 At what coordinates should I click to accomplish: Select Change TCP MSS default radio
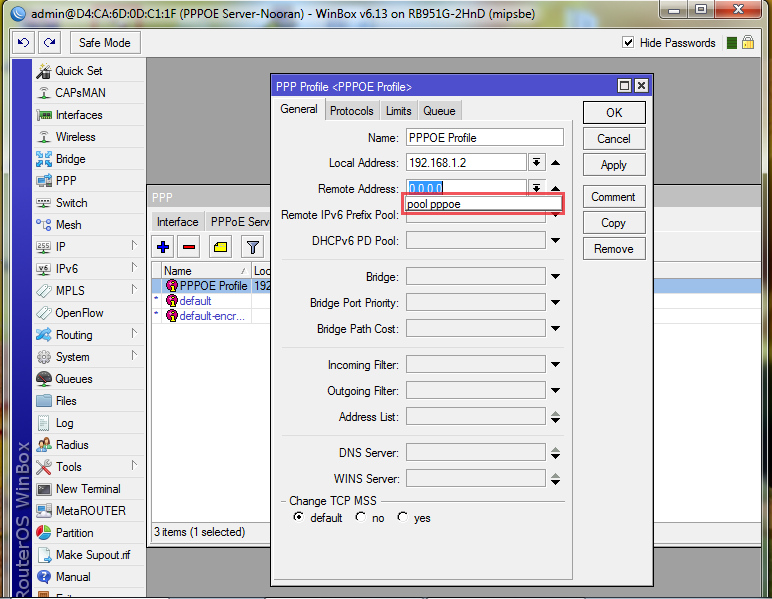click(298, 517)
